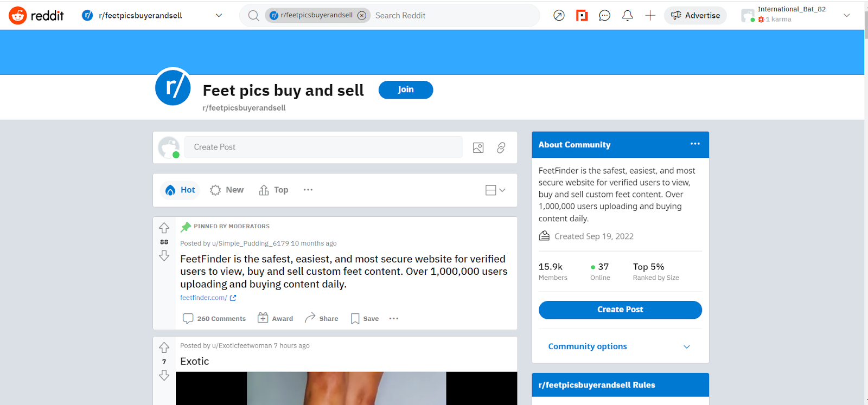This screenshot has height=405, width=868.
Task: Open more sort options ellipsis
Action: (x=308, y=190)
